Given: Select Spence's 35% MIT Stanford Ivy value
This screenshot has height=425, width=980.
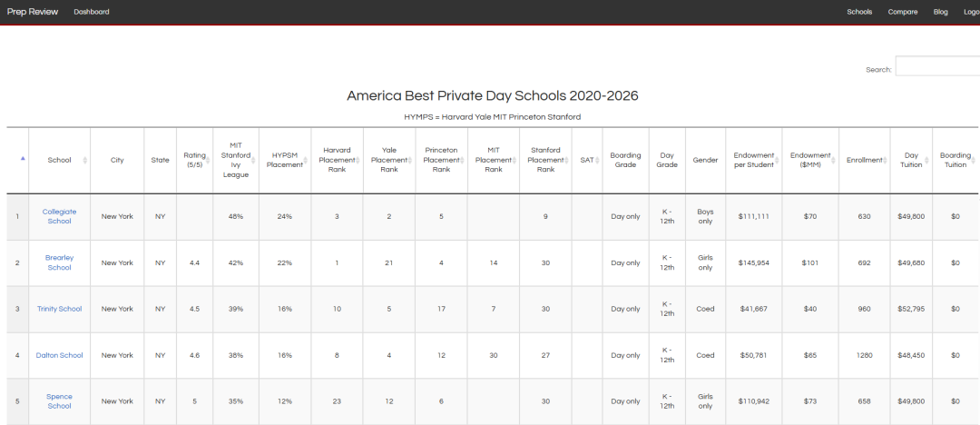Looking at the screenshot, I should (236, 401).
